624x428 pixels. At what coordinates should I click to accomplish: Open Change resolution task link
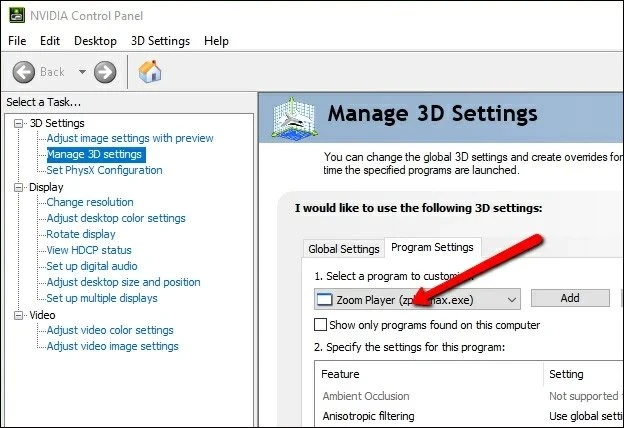pos(90,202)
